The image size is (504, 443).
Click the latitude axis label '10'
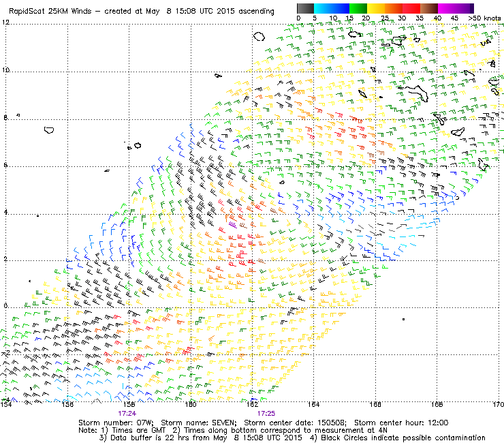pyautogui.click(x=5, y=70)
